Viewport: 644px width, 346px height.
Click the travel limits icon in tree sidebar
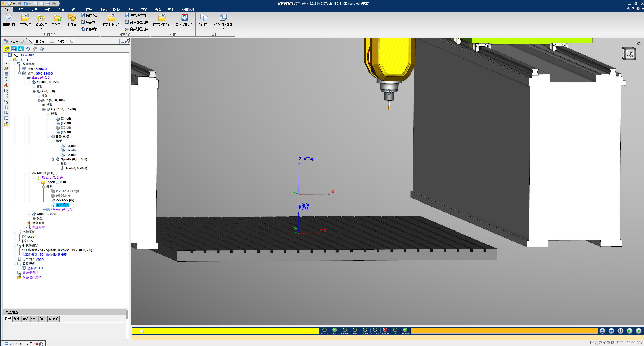point(6,91)
